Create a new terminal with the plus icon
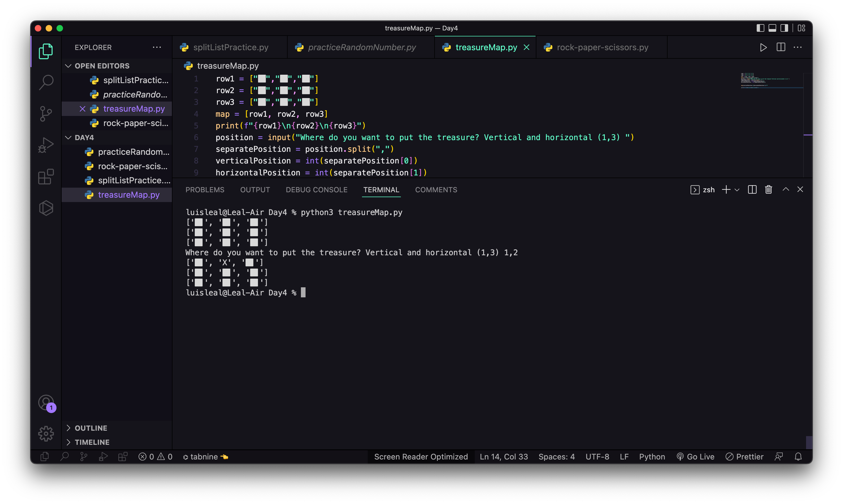The height and width of the screenshot is (504, 843). click(726, 190)
